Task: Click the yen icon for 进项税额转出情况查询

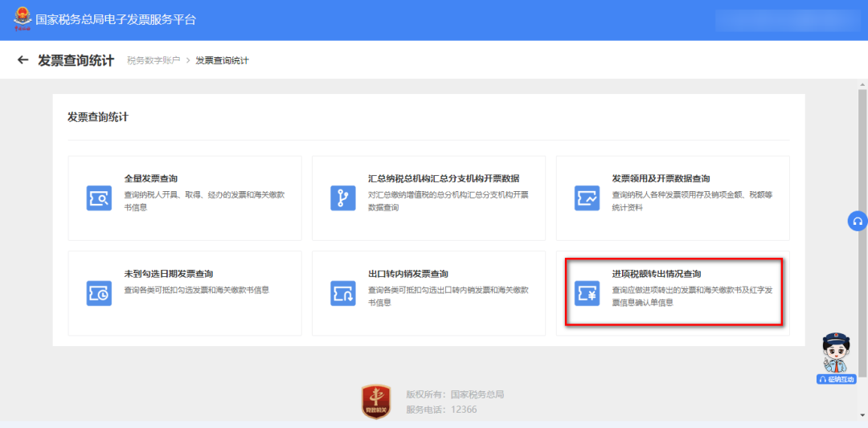Action: (x=587, y=293)
